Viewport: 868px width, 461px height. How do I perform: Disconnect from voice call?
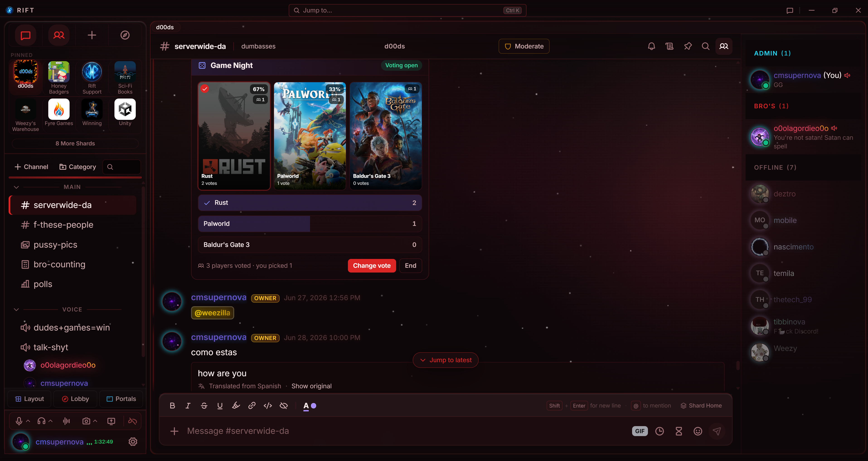pos(132,421)
